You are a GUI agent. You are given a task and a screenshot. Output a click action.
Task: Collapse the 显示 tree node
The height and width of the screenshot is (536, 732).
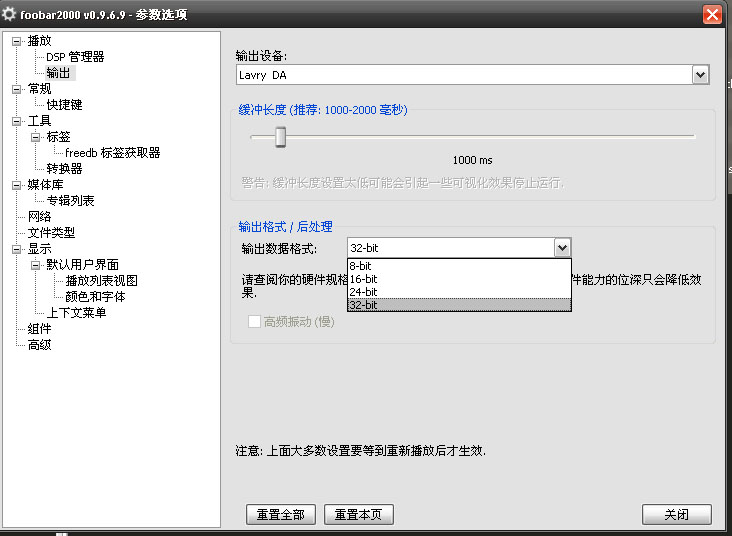(x=17, y=249)
